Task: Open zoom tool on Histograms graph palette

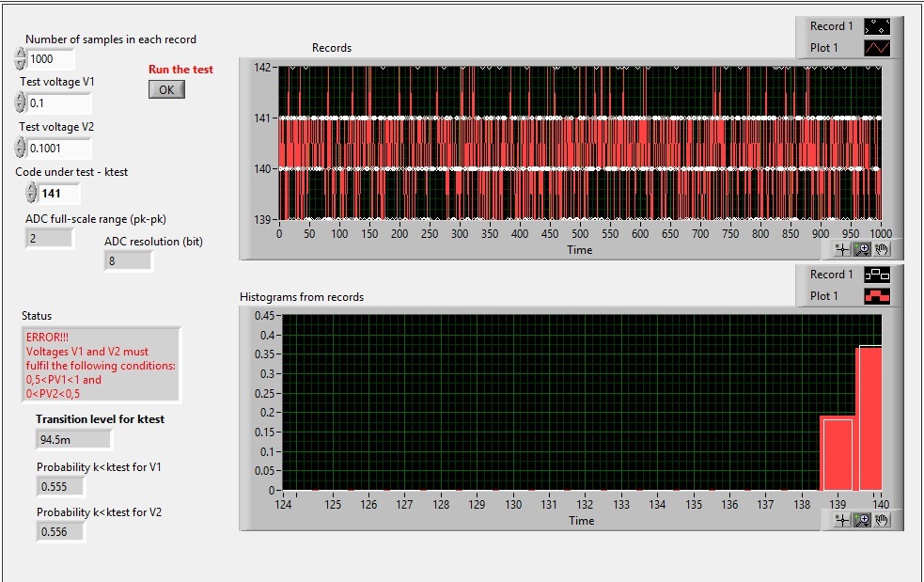Action: coord(862,520)
